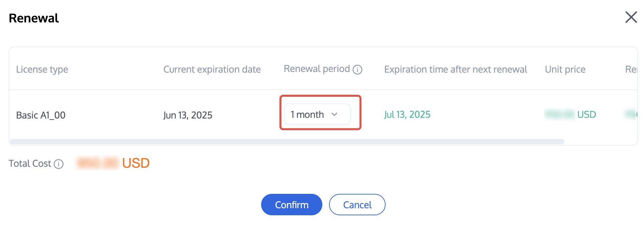
Task: Click the Renewal period info icon
Action: pos(357,70)
